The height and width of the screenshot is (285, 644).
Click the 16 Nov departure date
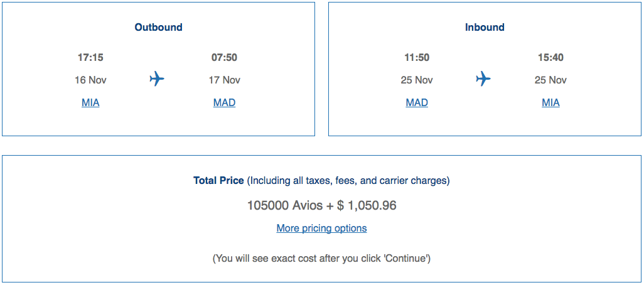(x=90, y=80)
